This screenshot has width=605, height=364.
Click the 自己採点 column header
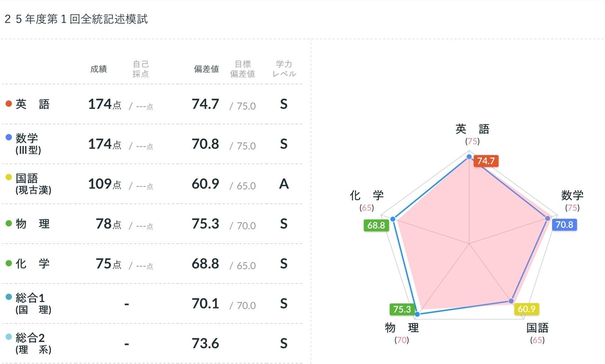click(141, 69)
